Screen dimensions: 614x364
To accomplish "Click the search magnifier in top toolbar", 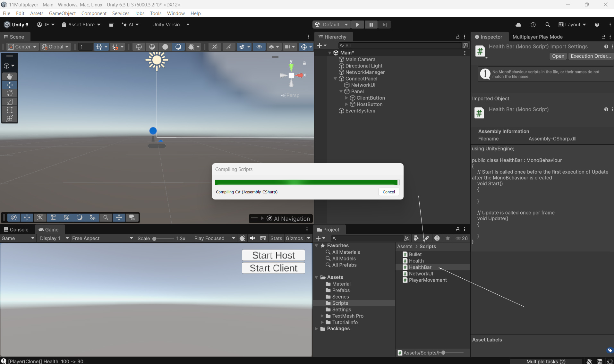I will pos(548,25).
